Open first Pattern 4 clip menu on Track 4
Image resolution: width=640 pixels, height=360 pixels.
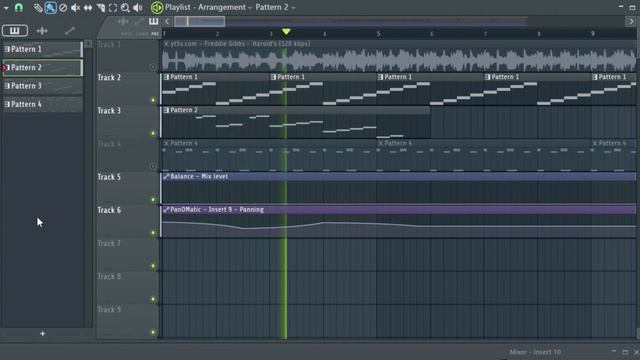(166, 143)
